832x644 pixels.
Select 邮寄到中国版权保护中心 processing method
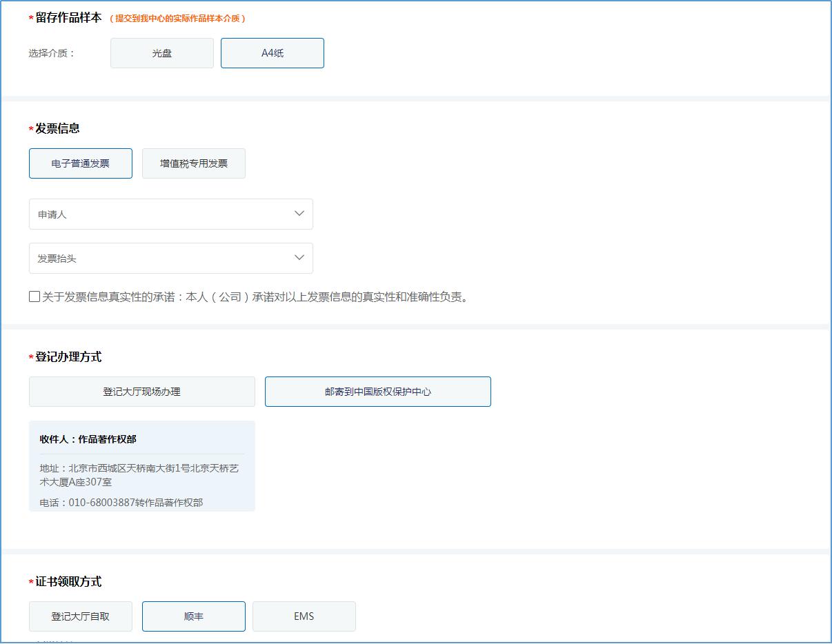[377, 391]
